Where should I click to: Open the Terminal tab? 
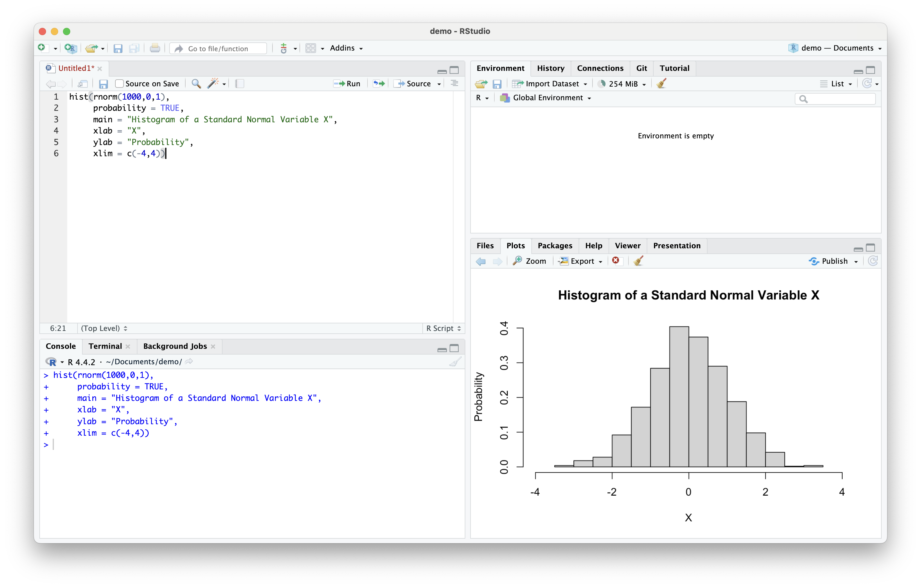click(x=105, y=346)
